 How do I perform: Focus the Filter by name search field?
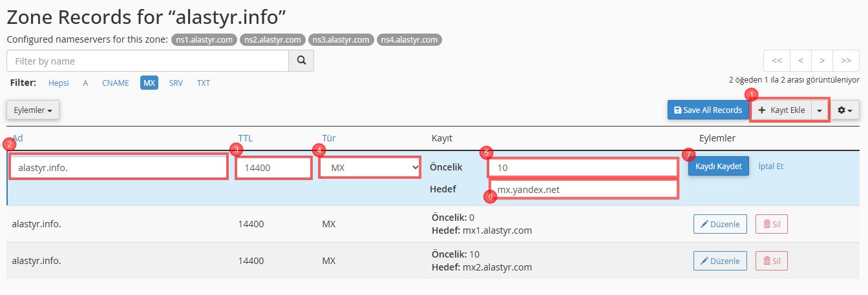click(x=147, y=61)
